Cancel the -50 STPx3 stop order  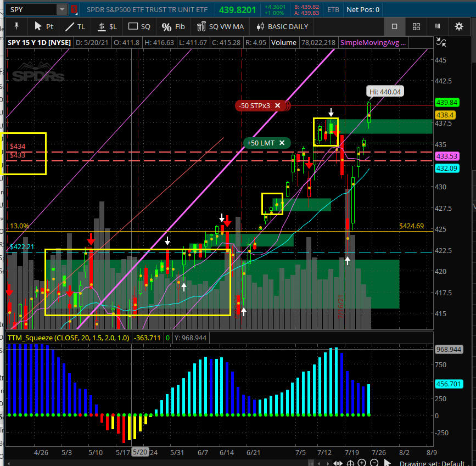pyautogui.click(x=278, y=105)
